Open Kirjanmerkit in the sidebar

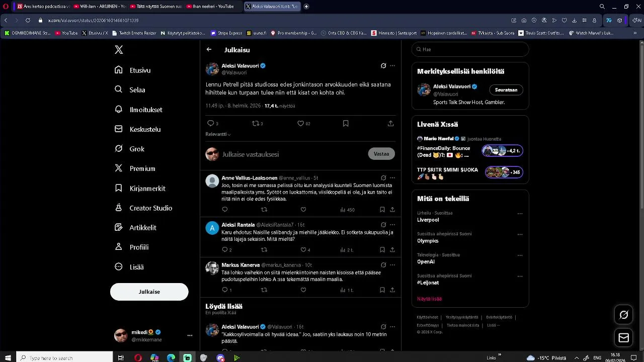point(140,189)
